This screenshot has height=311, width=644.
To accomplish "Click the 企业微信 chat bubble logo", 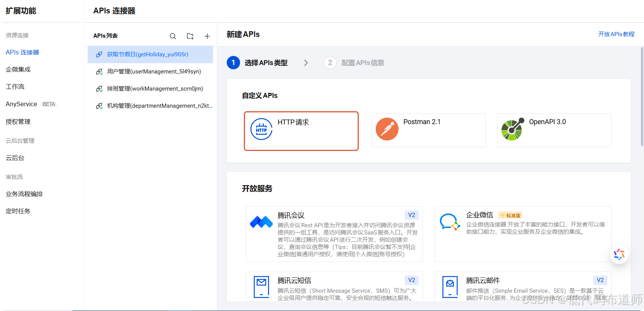I will pos(450,222).
